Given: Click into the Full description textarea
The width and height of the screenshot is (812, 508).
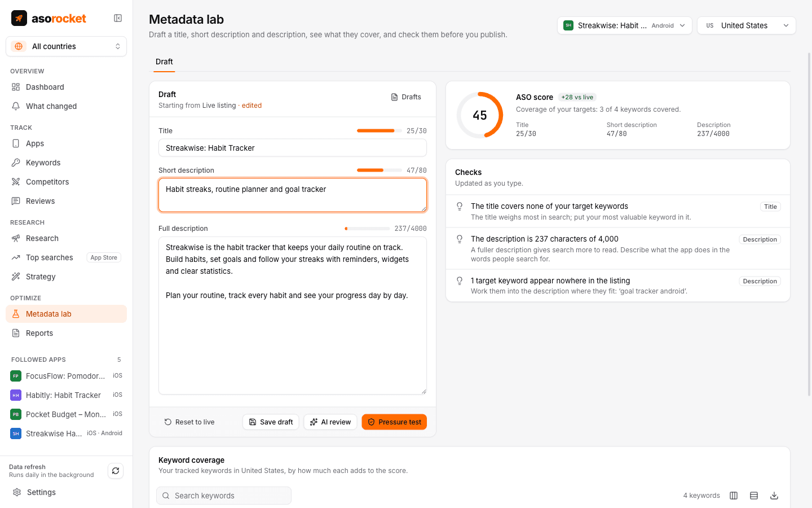Looking at the screenshot, I should pyautogui.click(x=293, y=316).
